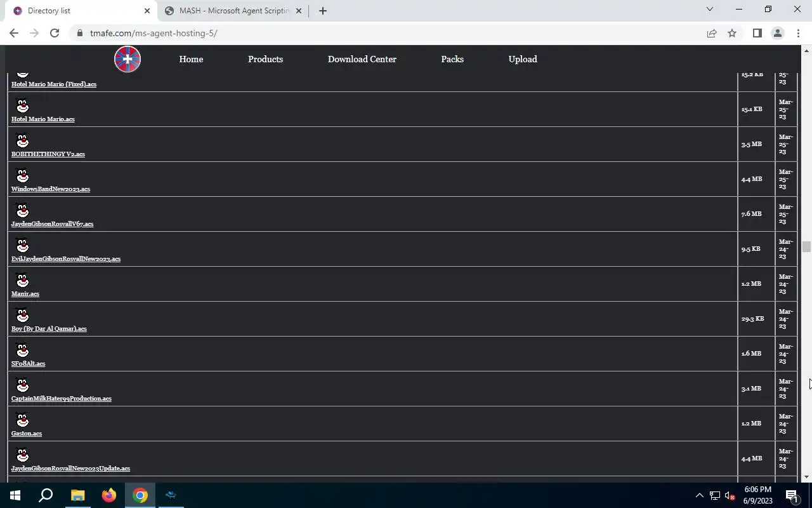Screen dimensions: 812x508
Task: Open the tmafe site logo
Action: pyautogui.click(x=128, y=59)
